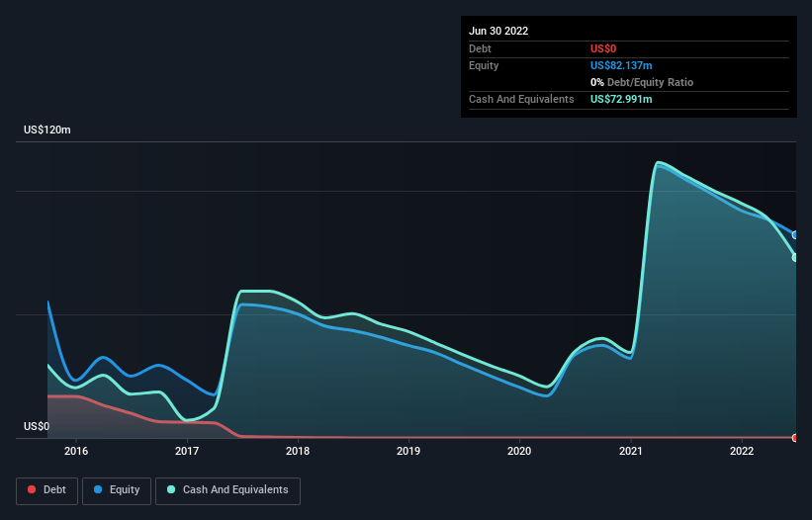Click the 2019 x-axis label
Image resolution: width=812 pixels, height=520 pixels.
click(x=408, y=451)
